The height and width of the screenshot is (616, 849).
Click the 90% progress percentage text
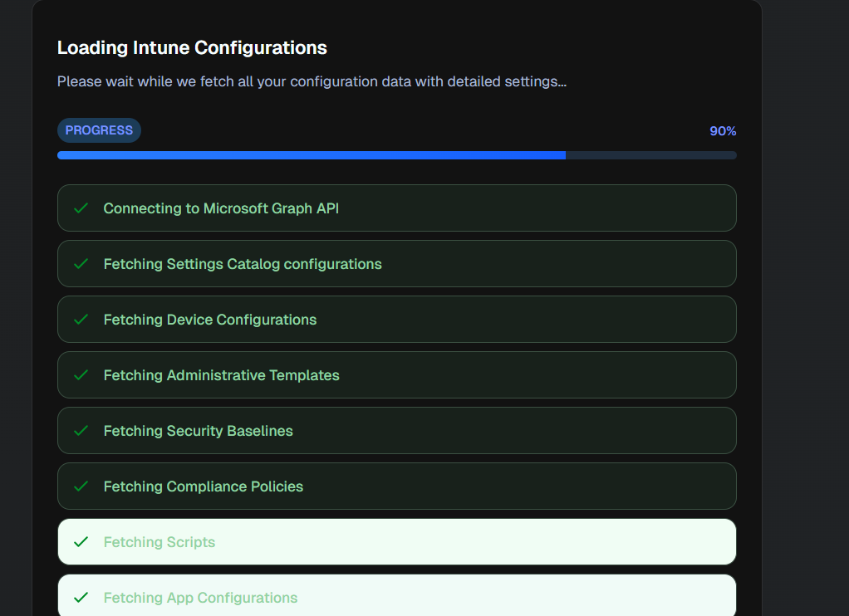[722, 131]
